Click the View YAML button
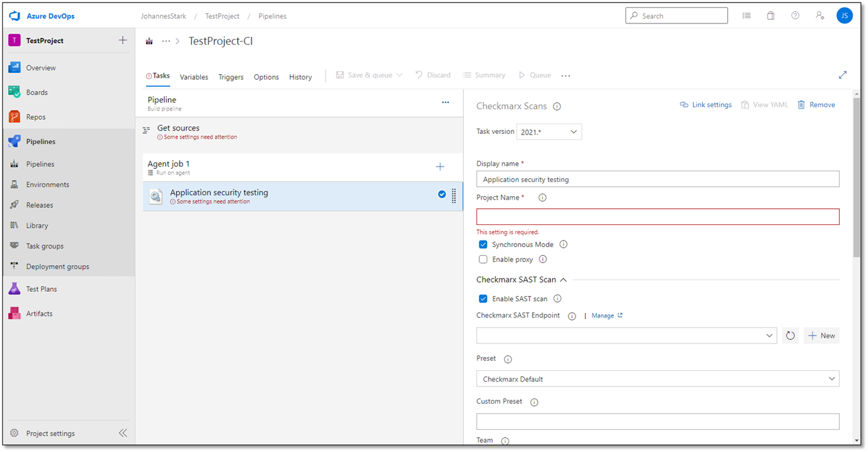The height and width of the screenshot is (452, 868). coord(765,104)
